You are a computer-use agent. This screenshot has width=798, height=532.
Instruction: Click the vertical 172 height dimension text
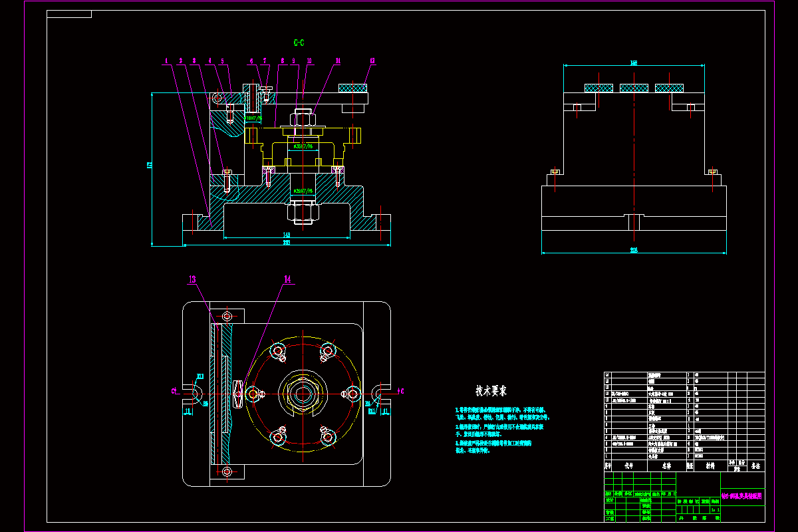click(x=150, y=164)
